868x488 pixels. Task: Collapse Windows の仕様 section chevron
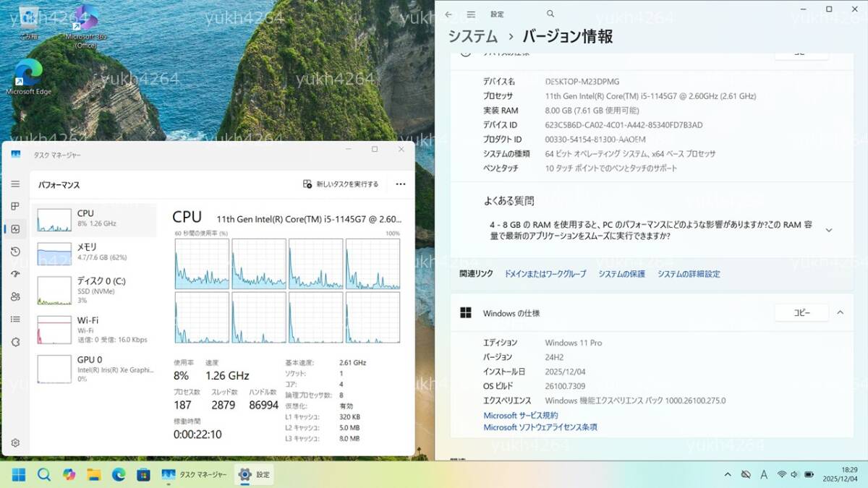click(x=840, y=313)
